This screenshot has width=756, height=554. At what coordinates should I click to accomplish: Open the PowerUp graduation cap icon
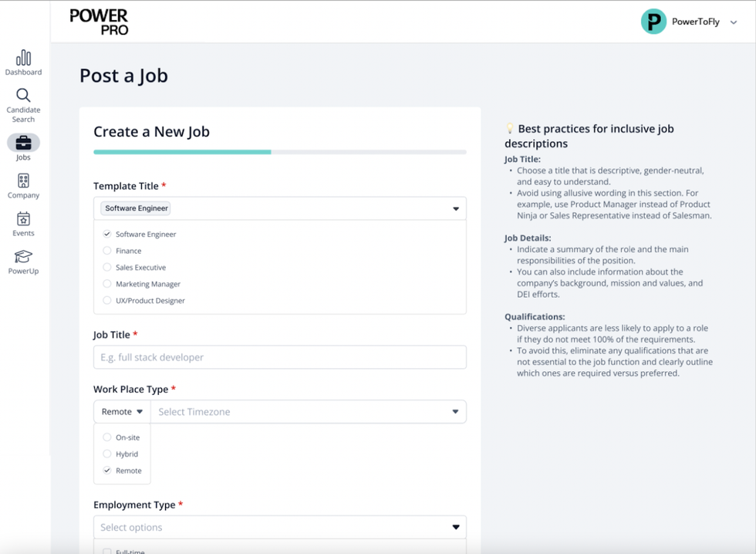coord(24,257)
